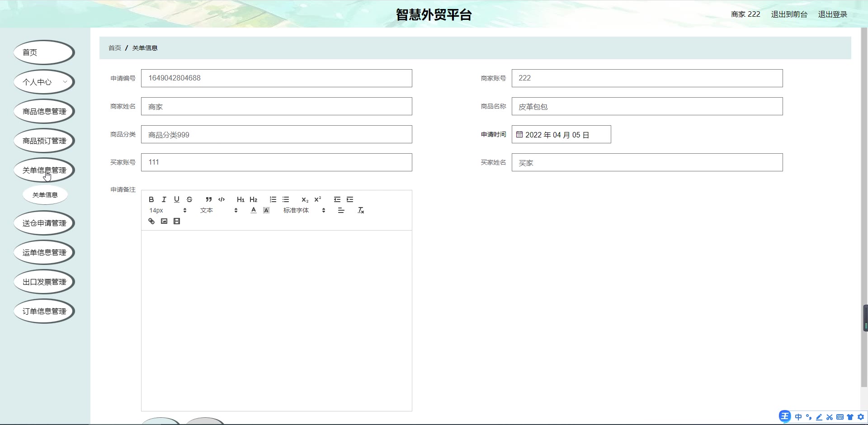Click the 商品名称 input field

click(647, 106)
